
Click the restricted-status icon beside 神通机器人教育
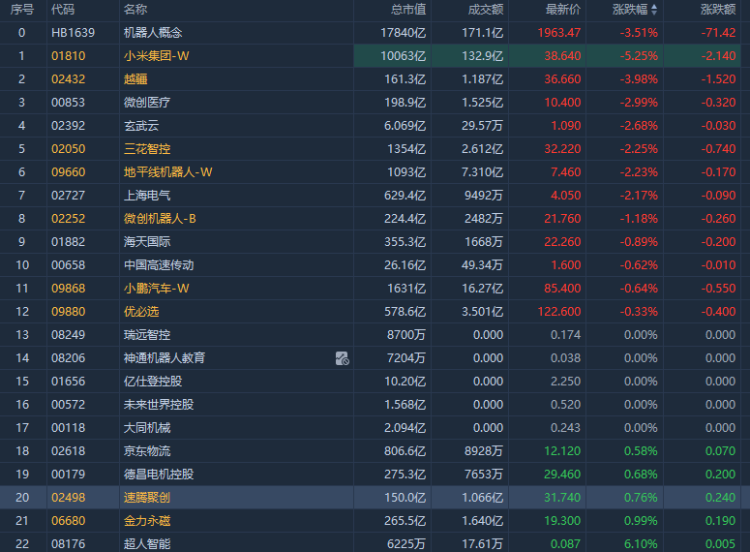[x=342, y=358]
